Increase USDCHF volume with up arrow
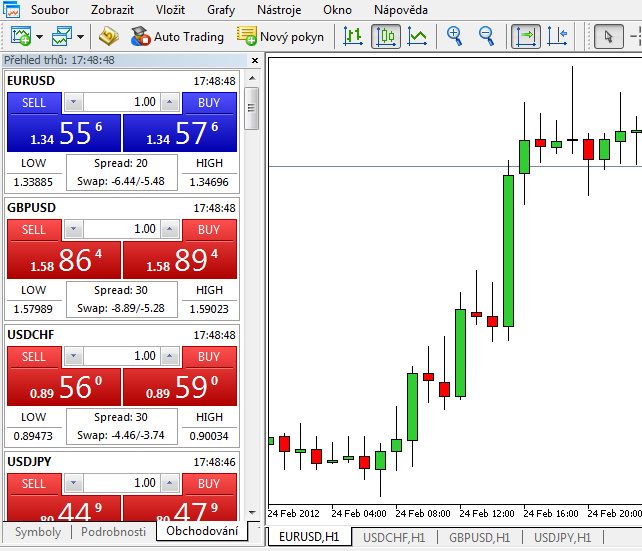Image resolution: width=642 pixels, height=551 pixels. tap(170, 356)
